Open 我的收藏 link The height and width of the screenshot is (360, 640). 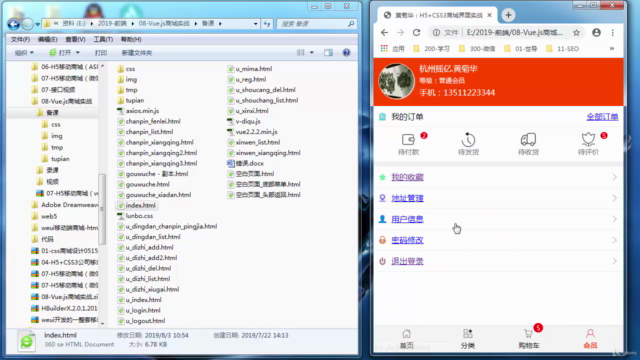tap(407, 177)
